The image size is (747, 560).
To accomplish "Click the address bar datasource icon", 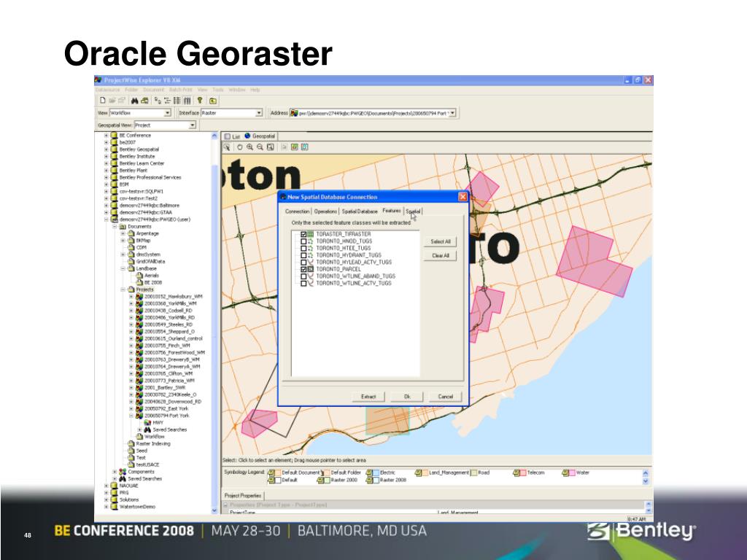I will [x=295, y=113].
